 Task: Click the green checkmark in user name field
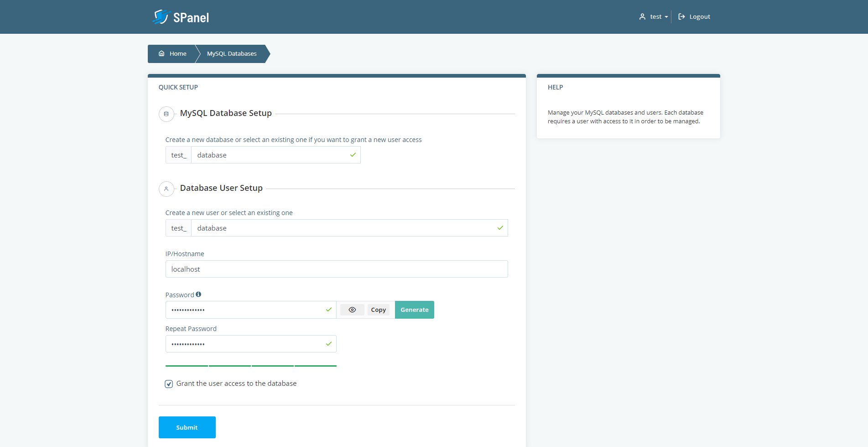[500, 228]
